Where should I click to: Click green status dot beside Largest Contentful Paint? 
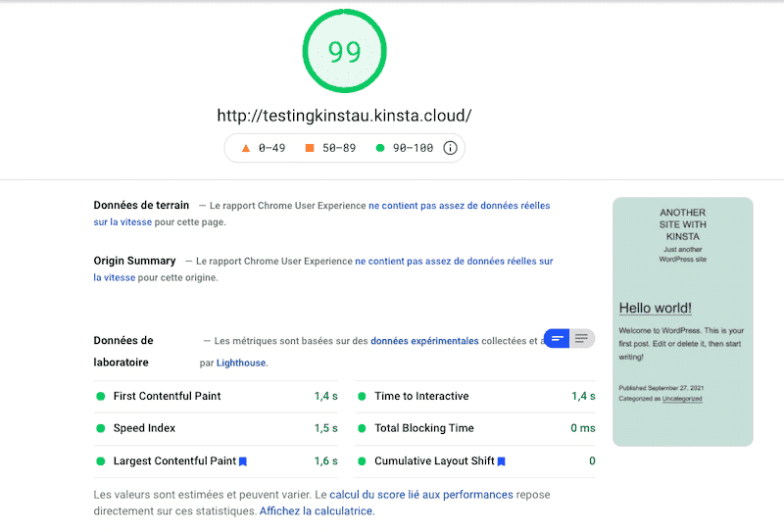coord(101,461)
